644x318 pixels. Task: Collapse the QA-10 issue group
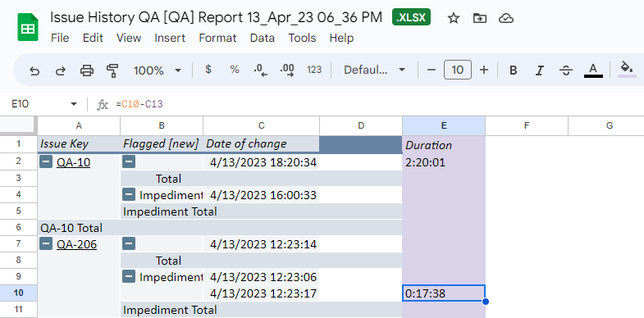[46, 162]
